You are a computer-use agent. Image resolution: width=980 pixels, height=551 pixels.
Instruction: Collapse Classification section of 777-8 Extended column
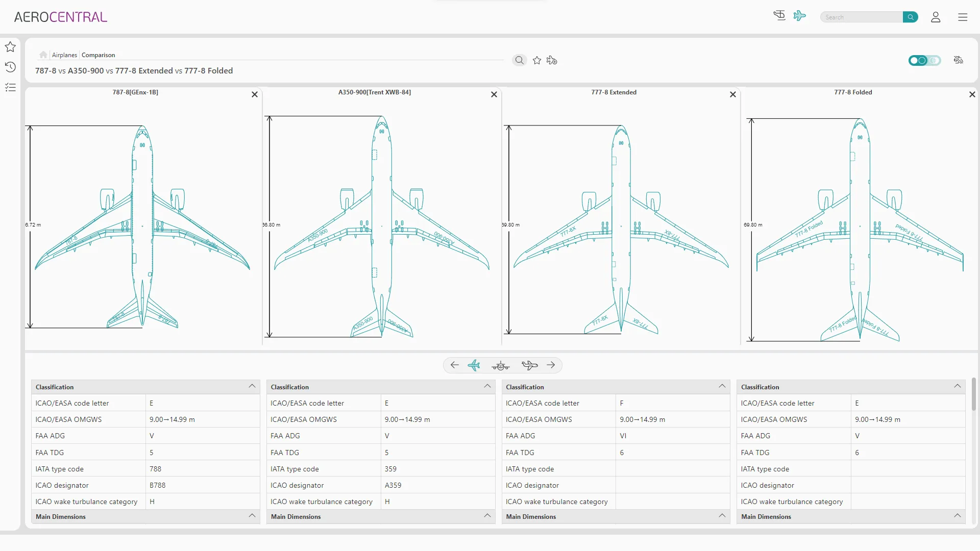pyautogui.click(x=722, y=386)
